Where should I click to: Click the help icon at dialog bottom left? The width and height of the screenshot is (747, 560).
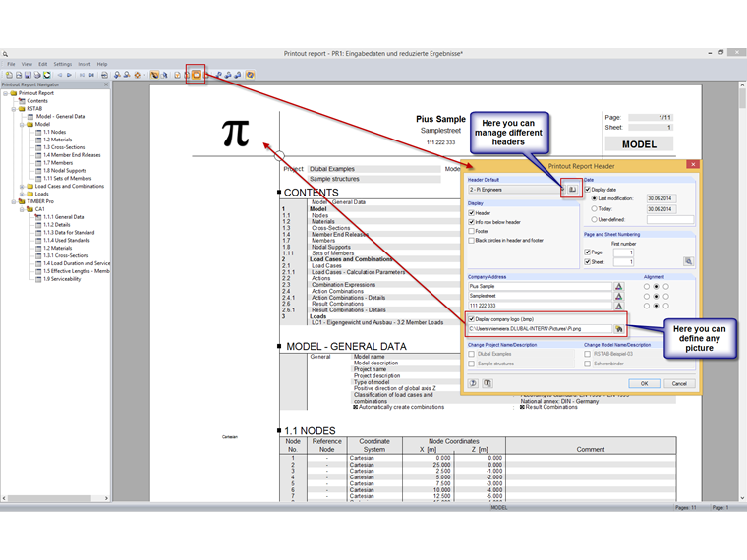[473, 383]
